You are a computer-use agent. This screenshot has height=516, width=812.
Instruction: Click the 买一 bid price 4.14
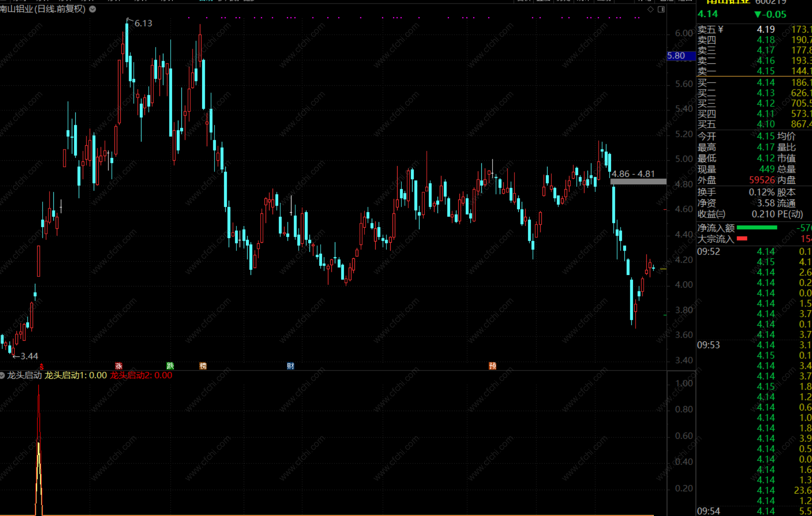point(765,82)
